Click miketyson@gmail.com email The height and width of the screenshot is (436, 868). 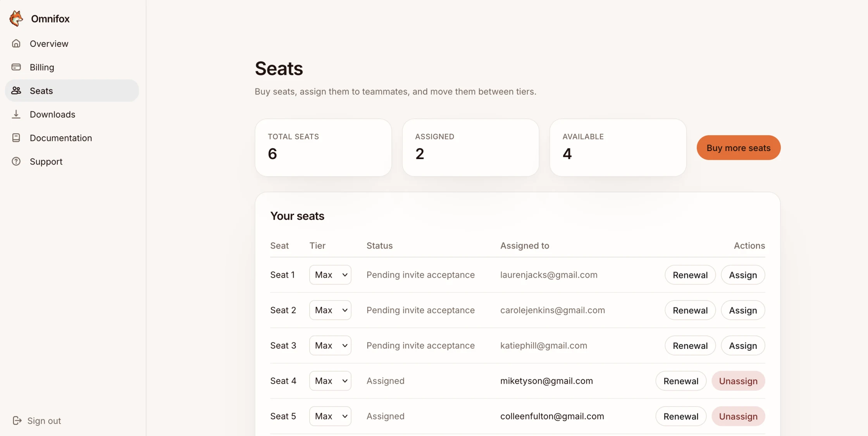pyautogui.click(x=546, y=381)
